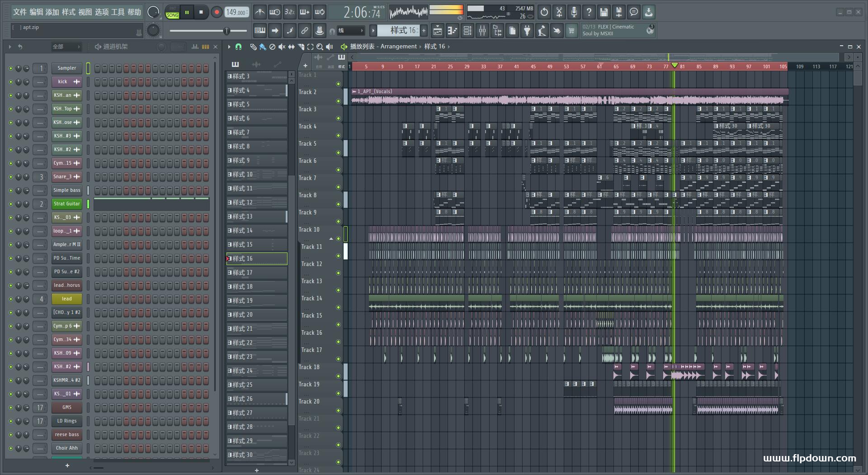Select the playlist paint brush tool
Screen dimensions: 868x475
(x=263, y=47)
